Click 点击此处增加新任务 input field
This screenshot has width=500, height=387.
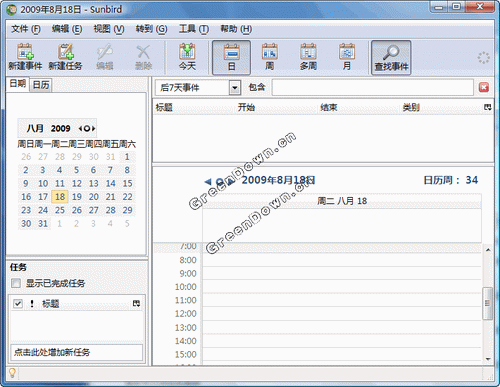(x=77, y=352)
